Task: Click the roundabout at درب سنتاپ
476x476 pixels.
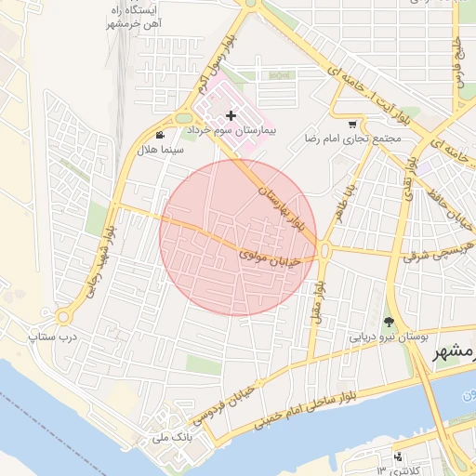Action: [x=63, y=317]
